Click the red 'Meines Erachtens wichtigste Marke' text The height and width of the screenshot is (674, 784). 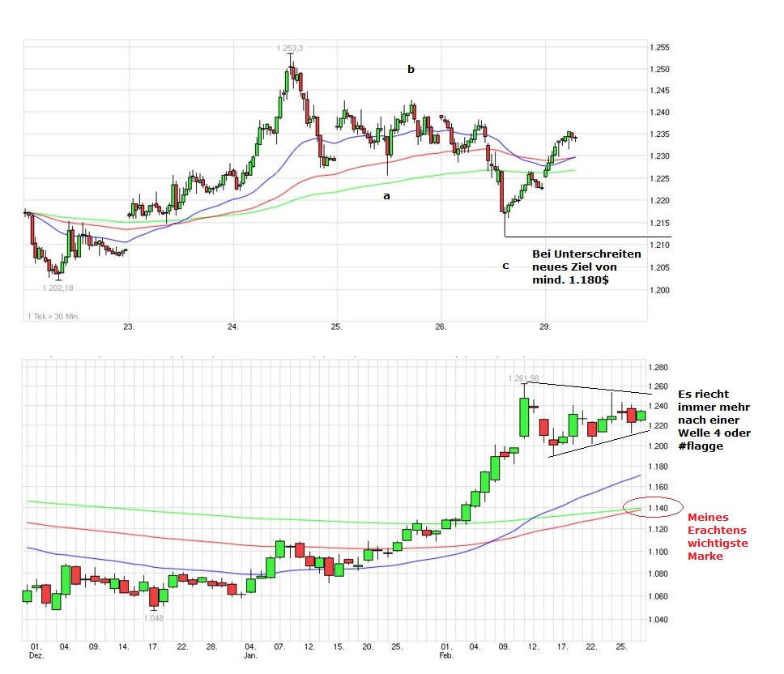coord(717,536)
